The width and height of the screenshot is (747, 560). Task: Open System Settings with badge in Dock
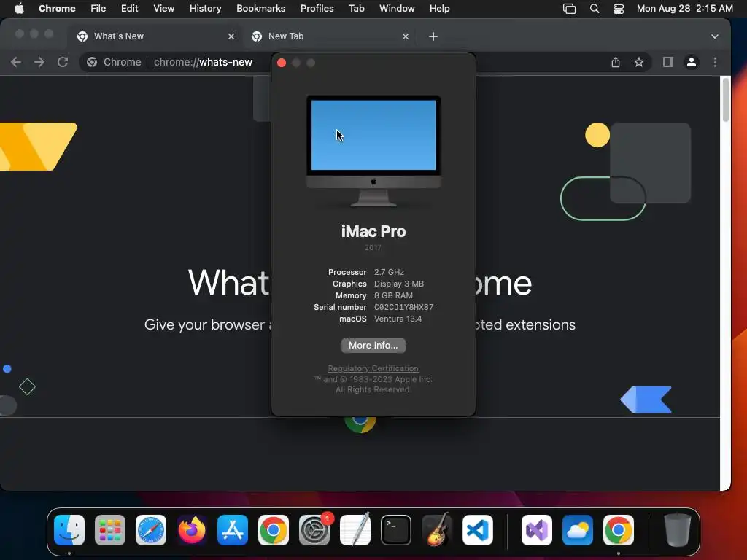[x=314, y=530]
